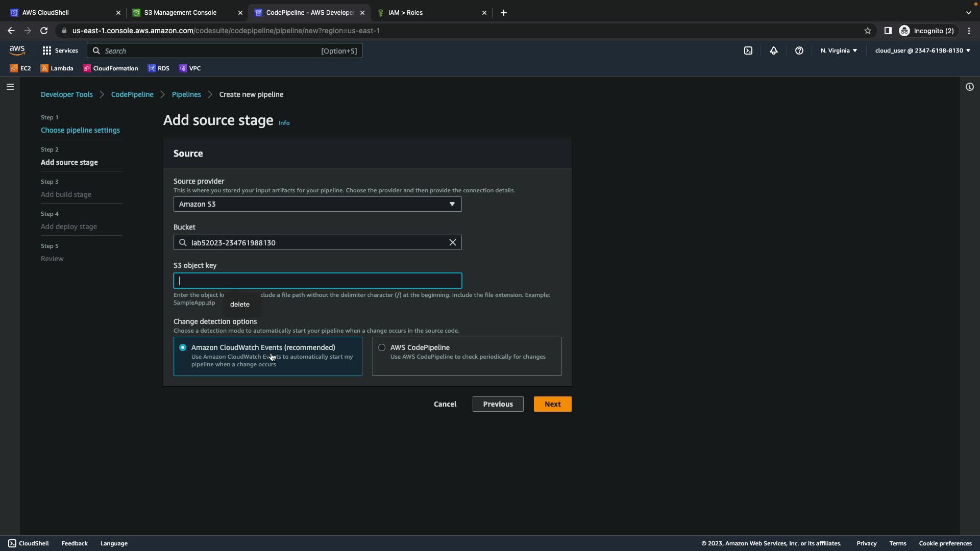The width and height of the screenshot is (980, 551).
Task: Expand the Source provider dropdown
Action: [317, 204]
